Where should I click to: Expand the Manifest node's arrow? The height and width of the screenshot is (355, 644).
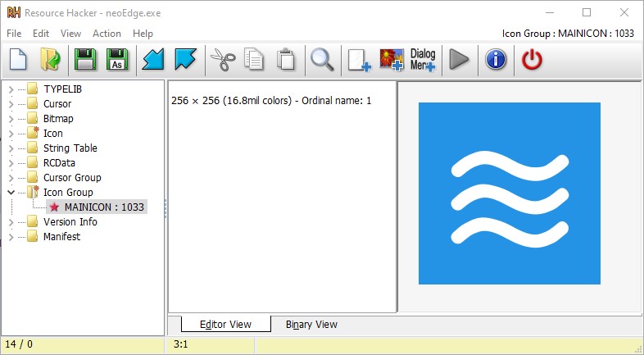11,237
